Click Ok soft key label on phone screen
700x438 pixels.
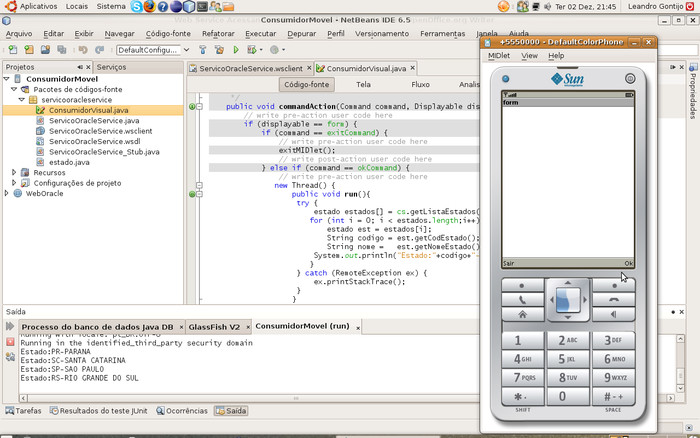pos(629,263)
